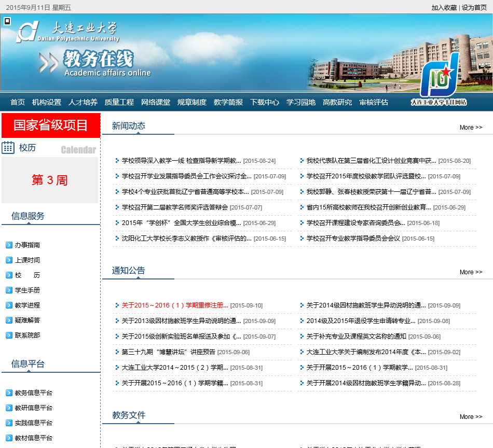Open news 学校召开2015年度校级教学团队评选

point(366,176)
